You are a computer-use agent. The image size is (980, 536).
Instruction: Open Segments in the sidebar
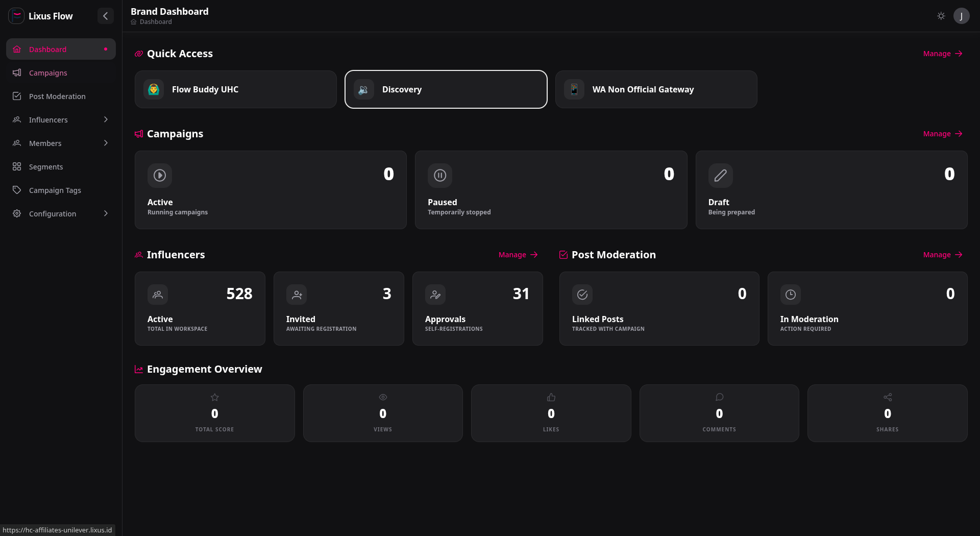[61, 166]
